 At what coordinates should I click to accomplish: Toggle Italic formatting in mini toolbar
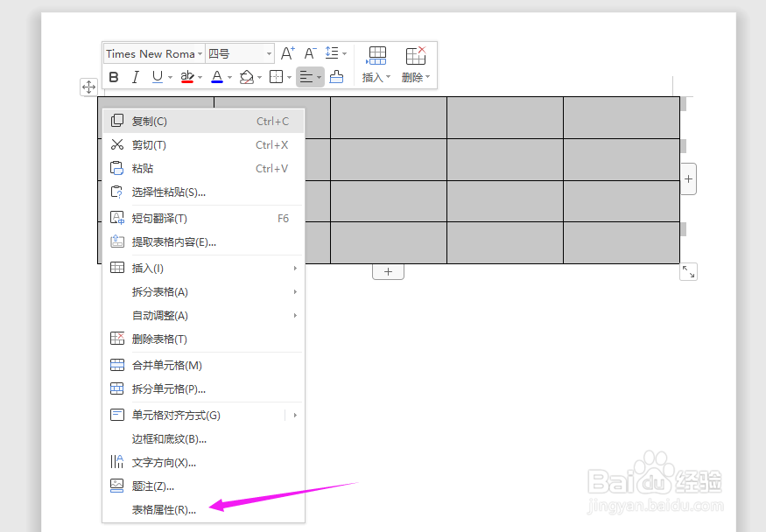(x=136, y=77)
